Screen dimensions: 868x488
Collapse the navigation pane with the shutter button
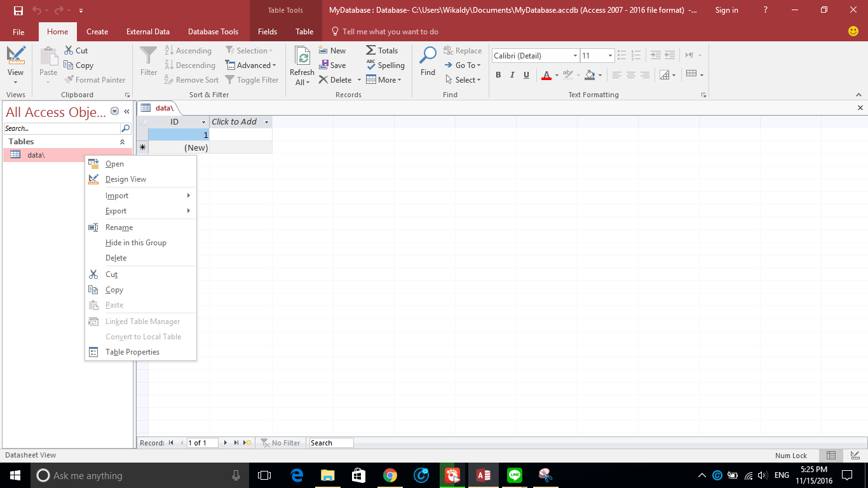pyautogui.click(x=126, y=111)
